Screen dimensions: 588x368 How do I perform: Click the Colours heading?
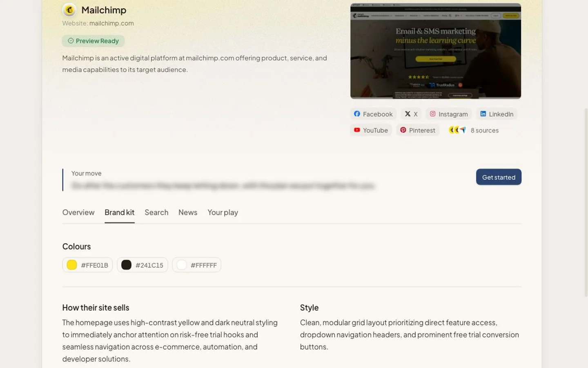pos(76,246)
